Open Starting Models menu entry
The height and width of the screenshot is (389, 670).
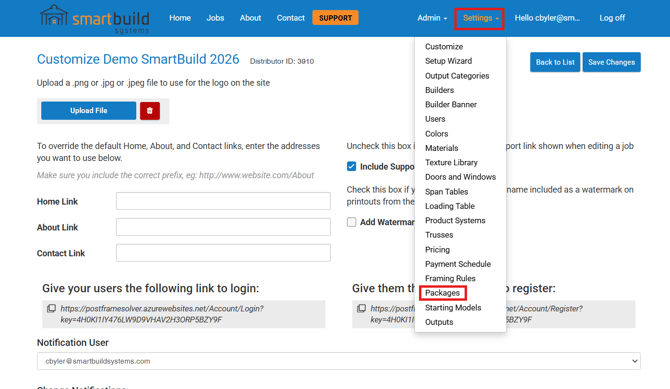(453, 308)
